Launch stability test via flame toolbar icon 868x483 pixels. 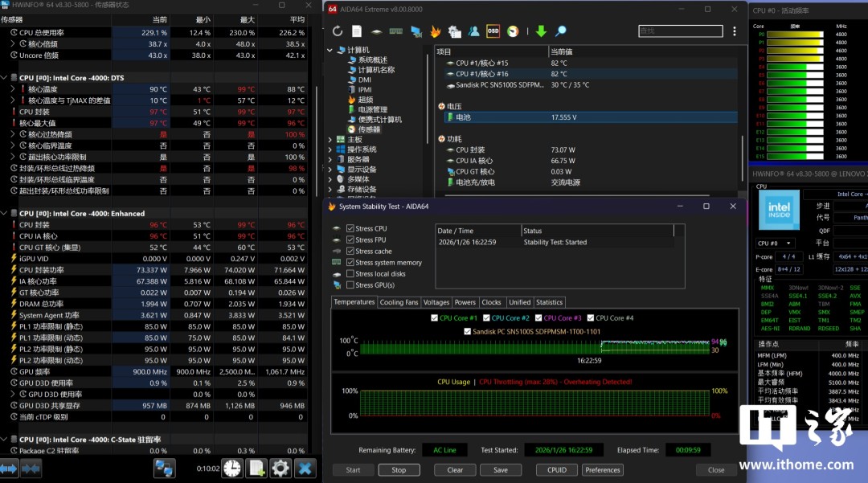[x=435, y=31]
